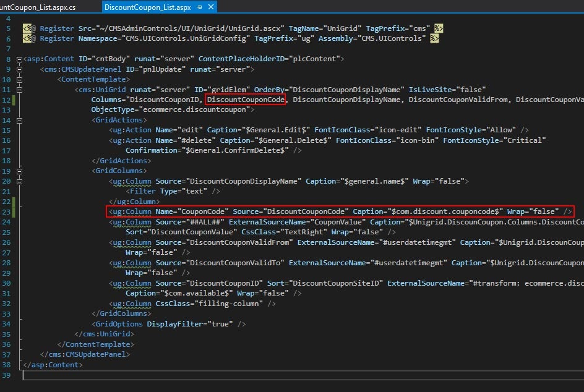Click the empty line 39 in editor

click(247, 375)
